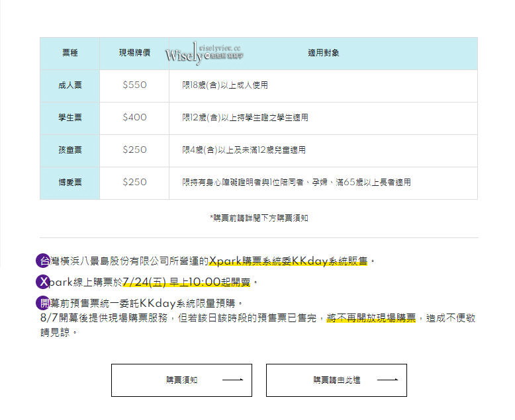Click the text 8/7開幕後提供現場購票服務
Screen dimensions: 515x420
pyautogui.click(x=104, y=318)
